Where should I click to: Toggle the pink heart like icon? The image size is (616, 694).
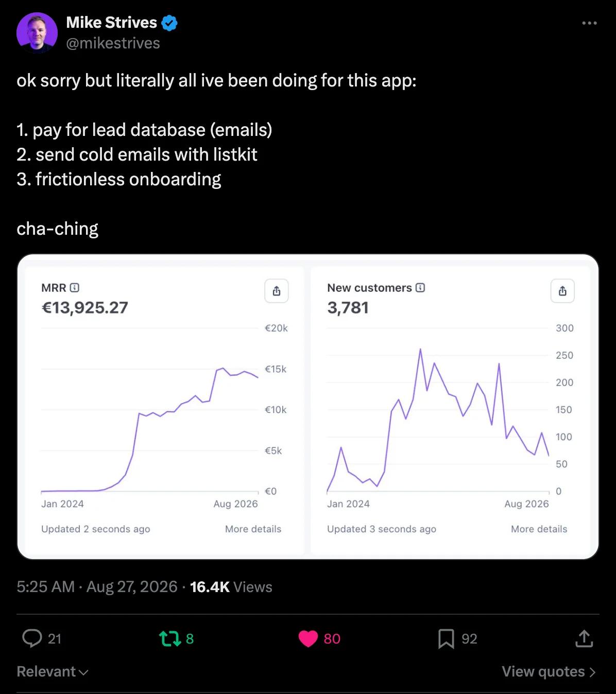pyautogui.click(x=309, y=639)
